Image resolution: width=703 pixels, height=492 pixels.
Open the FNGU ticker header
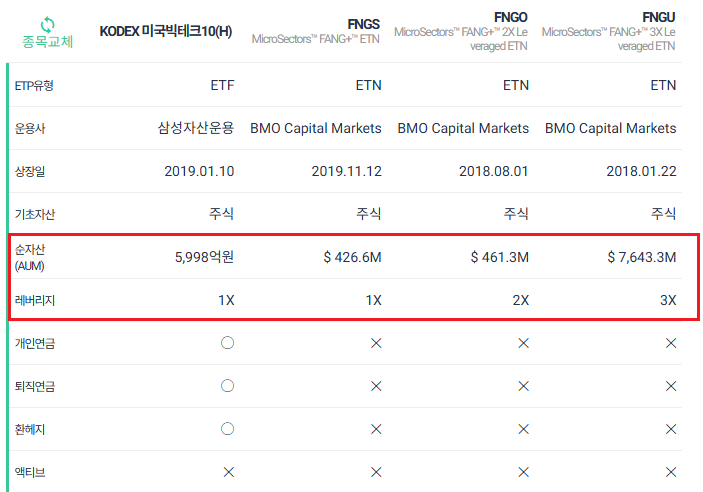point(659,17)
